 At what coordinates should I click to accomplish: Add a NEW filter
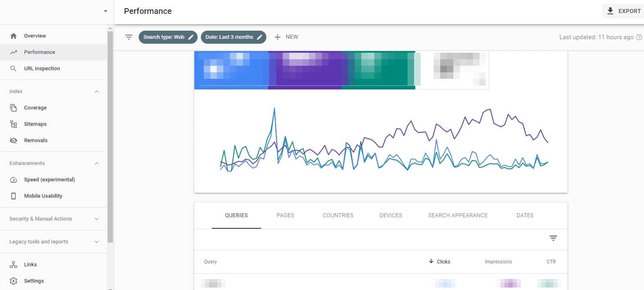pyautogui.click(x=286, y=37)
